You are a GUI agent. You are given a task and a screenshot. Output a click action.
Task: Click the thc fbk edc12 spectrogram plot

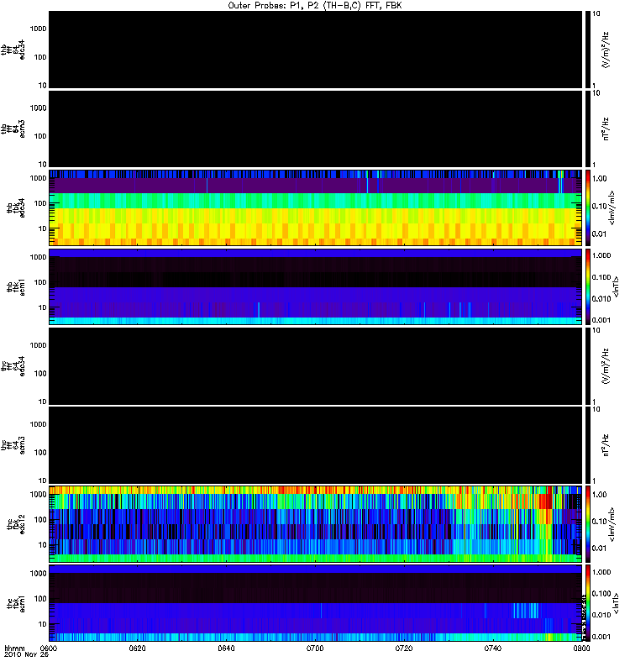tap(315, 523)
